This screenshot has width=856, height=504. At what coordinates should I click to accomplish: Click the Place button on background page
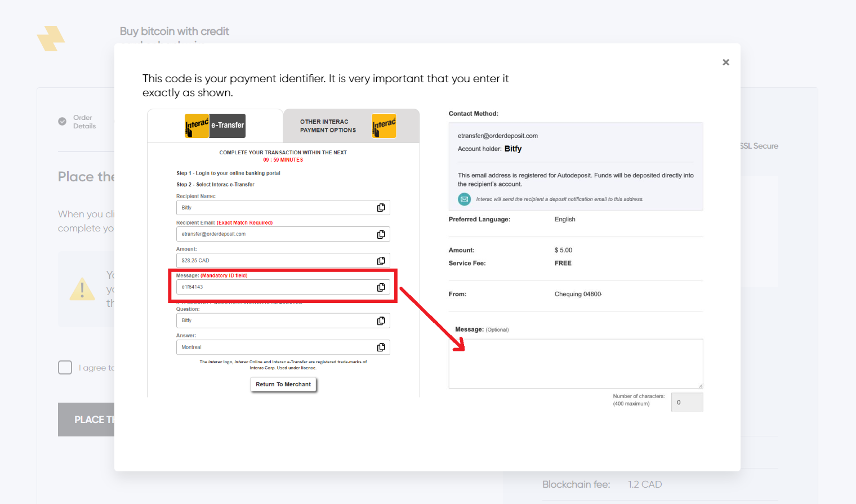pyautogui.click(x=86, y=420)
